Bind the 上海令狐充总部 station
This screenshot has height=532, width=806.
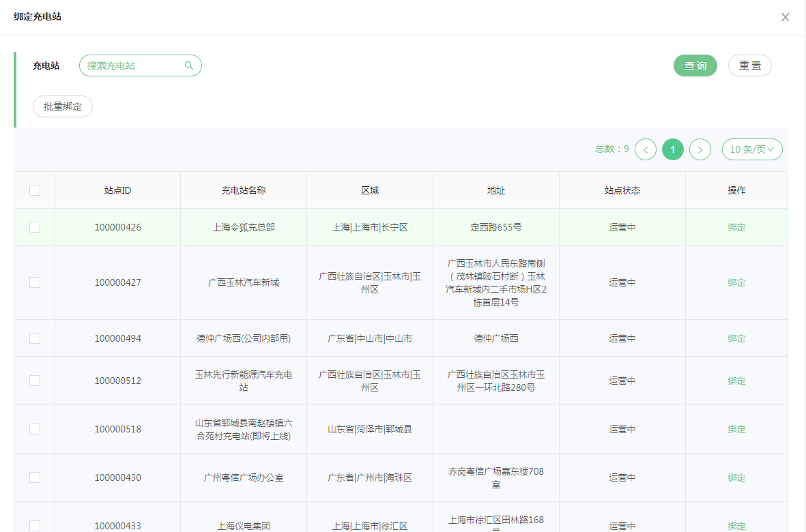click(x=736, y=228)
